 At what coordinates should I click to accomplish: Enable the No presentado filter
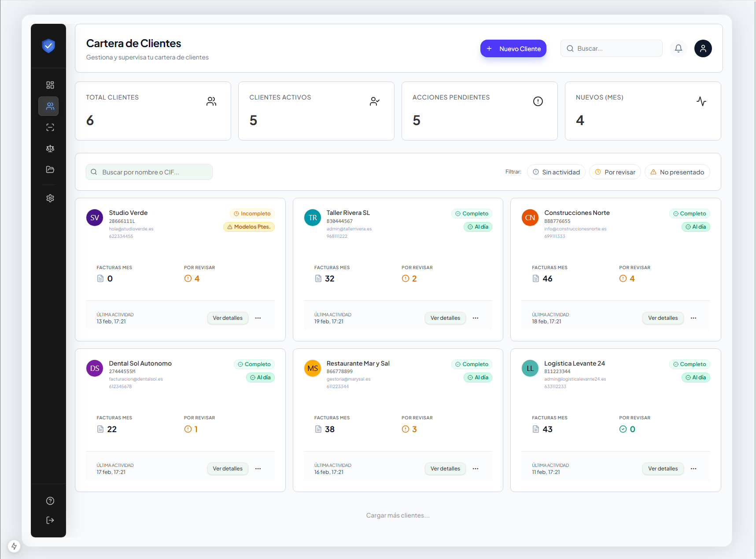tap(677, 172)
